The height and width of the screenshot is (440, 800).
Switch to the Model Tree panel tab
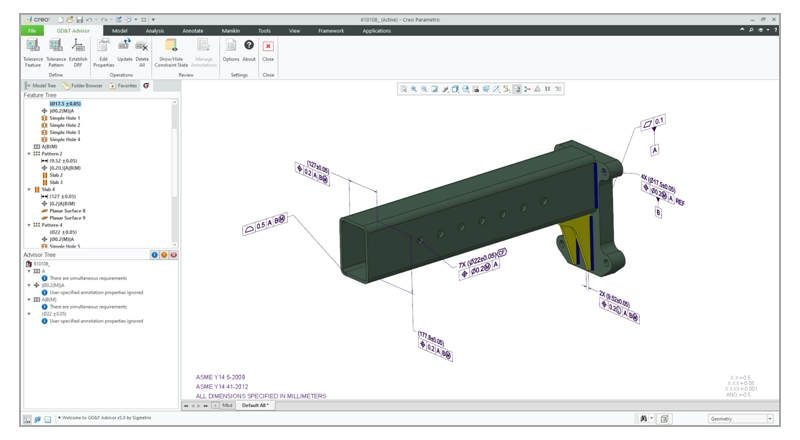click(40, 85)
